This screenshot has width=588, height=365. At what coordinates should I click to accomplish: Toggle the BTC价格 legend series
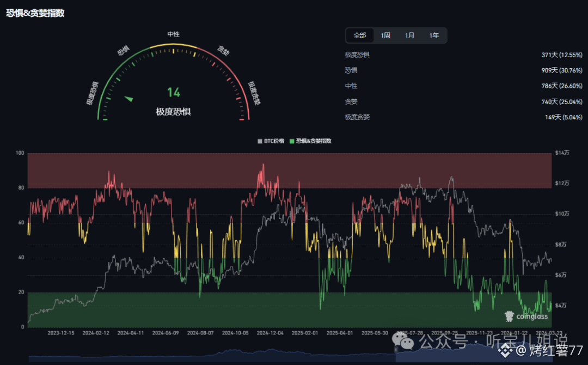(271, 141)
